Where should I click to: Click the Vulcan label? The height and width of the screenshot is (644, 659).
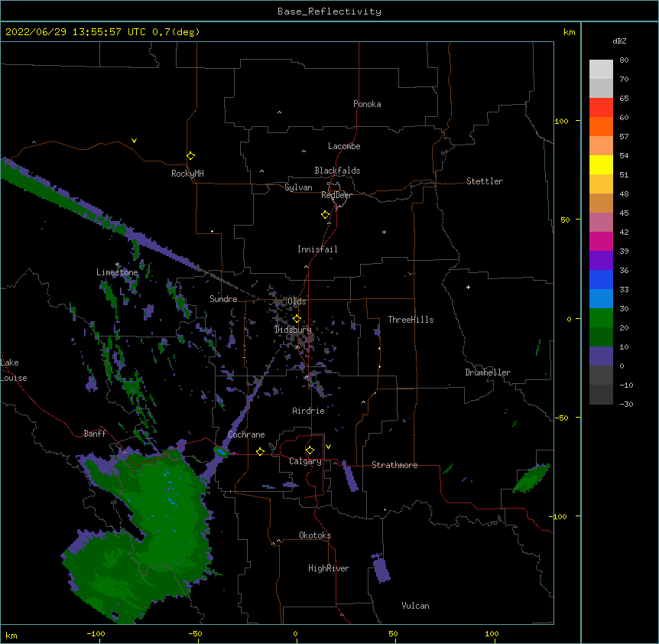(415, 606)
